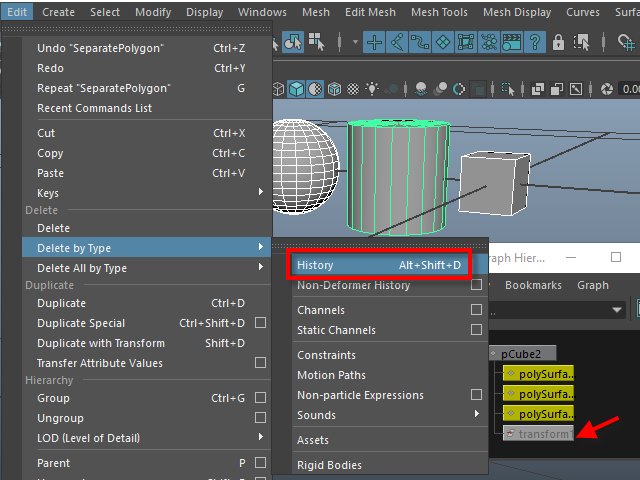
Task: Click the exposure value field 0.00
Action: 629,89
